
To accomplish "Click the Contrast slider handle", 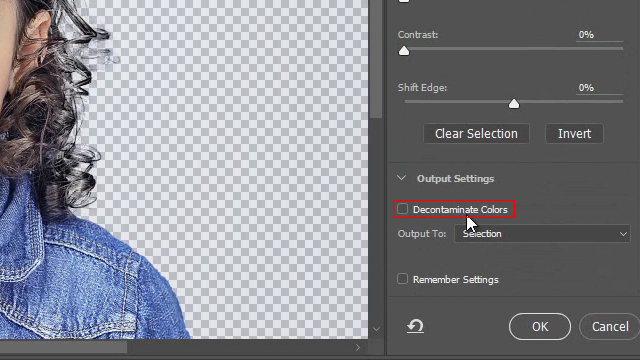I will click(x=404, y=51).
